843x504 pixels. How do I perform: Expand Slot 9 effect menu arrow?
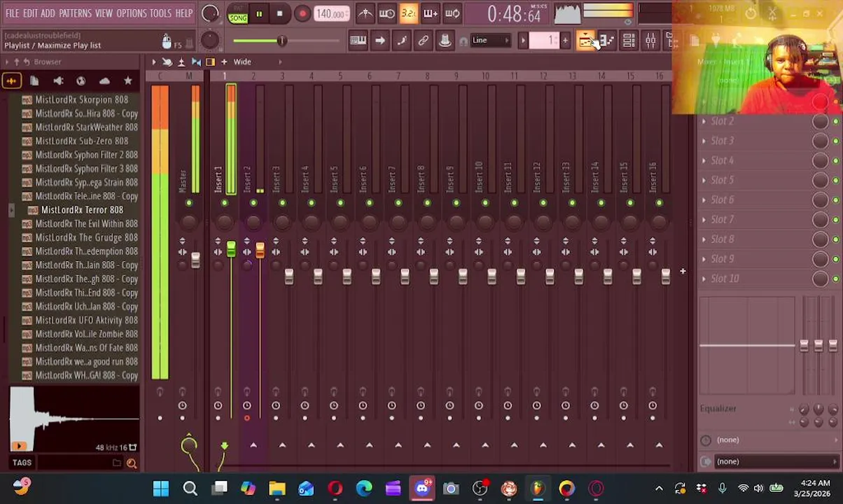[704, 259]
